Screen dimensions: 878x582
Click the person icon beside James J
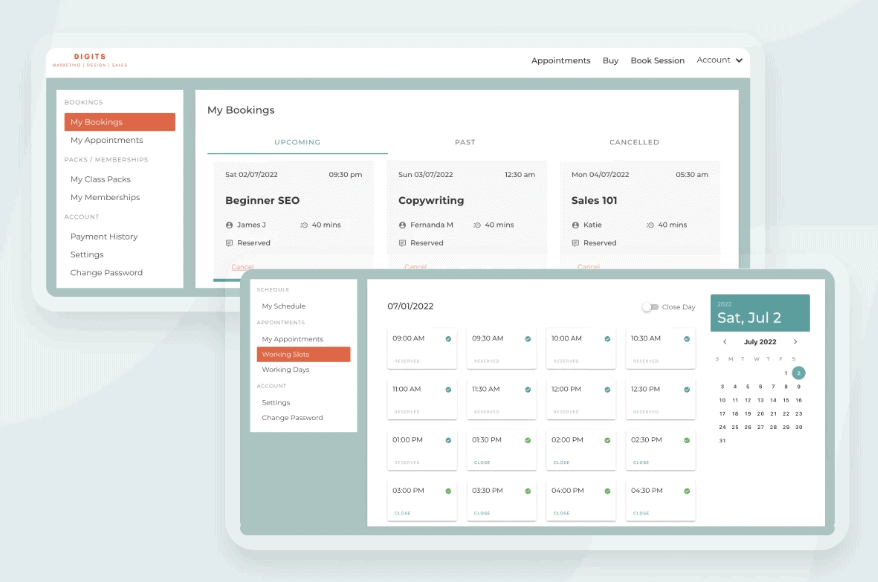coord(229,225)
